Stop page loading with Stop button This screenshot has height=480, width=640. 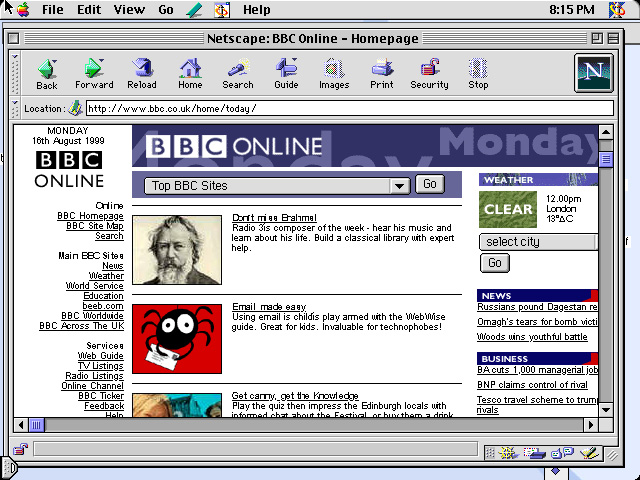tap(478, 73)
